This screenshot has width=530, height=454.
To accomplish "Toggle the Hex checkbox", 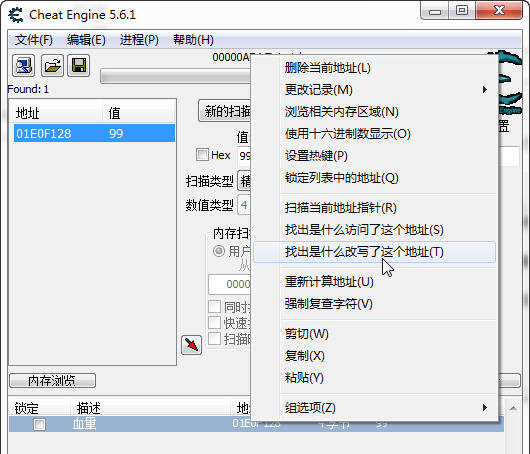I will (x=202, y=155).
